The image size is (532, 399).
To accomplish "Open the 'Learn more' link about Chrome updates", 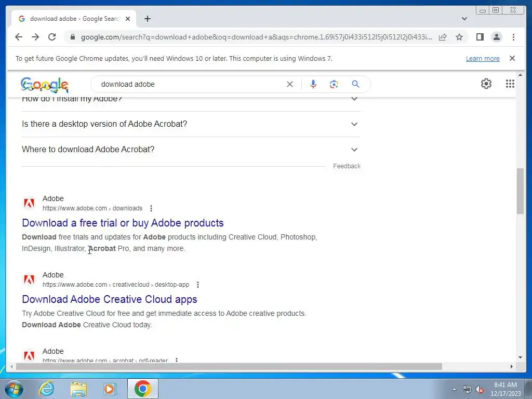I will 483,58.
